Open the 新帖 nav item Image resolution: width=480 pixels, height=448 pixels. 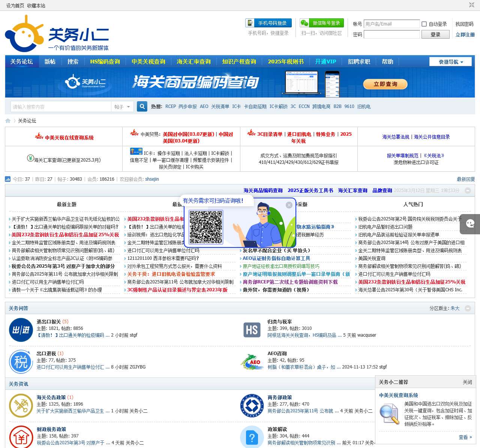(50, 61)
